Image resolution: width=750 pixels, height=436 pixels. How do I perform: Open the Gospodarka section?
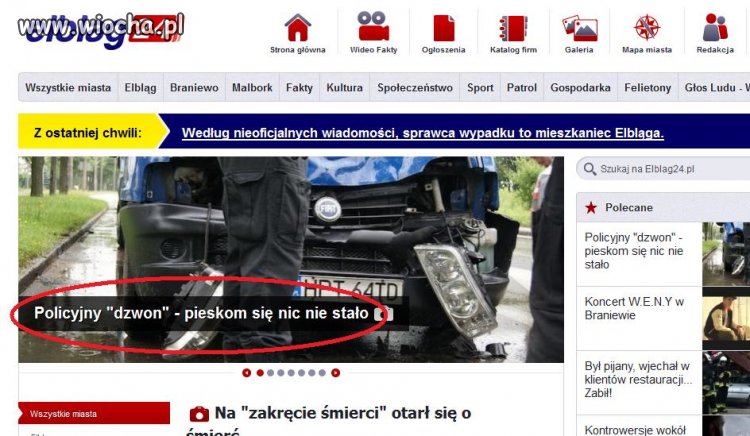tap(580, 87)
